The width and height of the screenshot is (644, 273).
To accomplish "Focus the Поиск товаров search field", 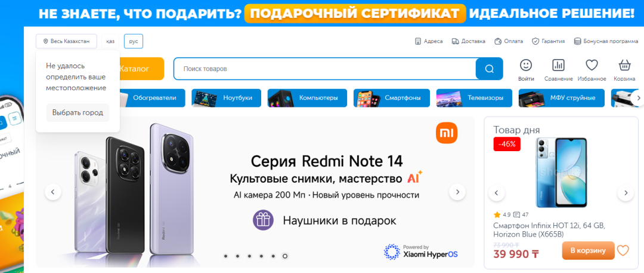I will (x=324, y=69).
